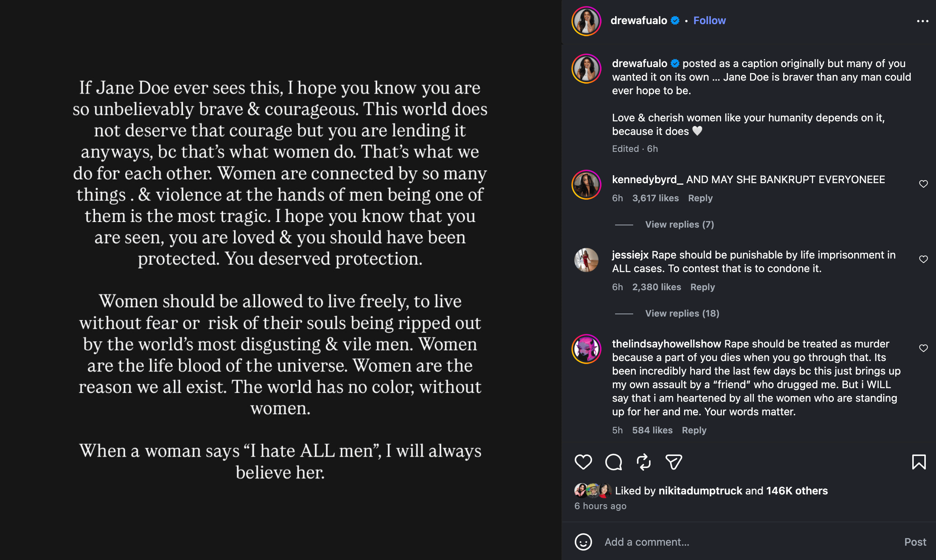Open nikitadumptruck's profile link
The image size is (936, 560).
click(x=700, y=491)
